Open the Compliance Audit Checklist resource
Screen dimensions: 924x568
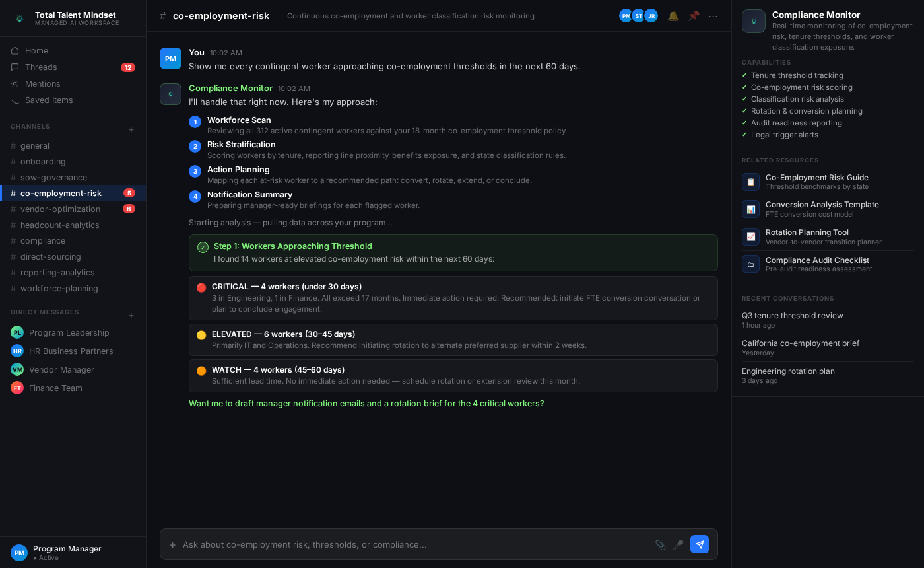(828, 264)
